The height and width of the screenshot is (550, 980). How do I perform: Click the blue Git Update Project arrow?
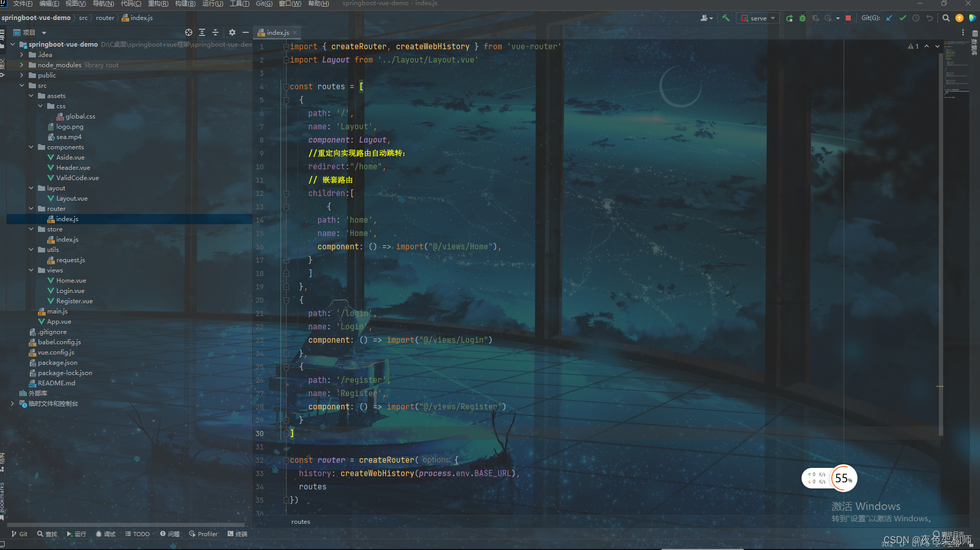click(x=889, y=18)
